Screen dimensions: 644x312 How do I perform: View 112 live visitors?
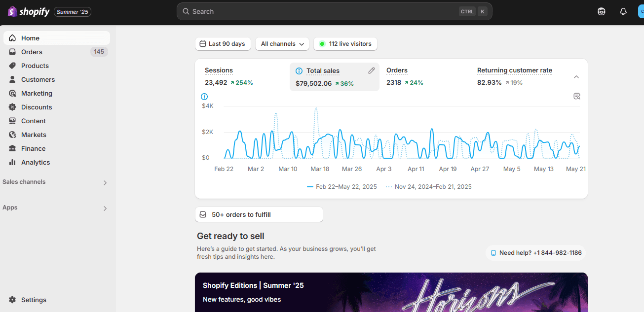[345, 44]
